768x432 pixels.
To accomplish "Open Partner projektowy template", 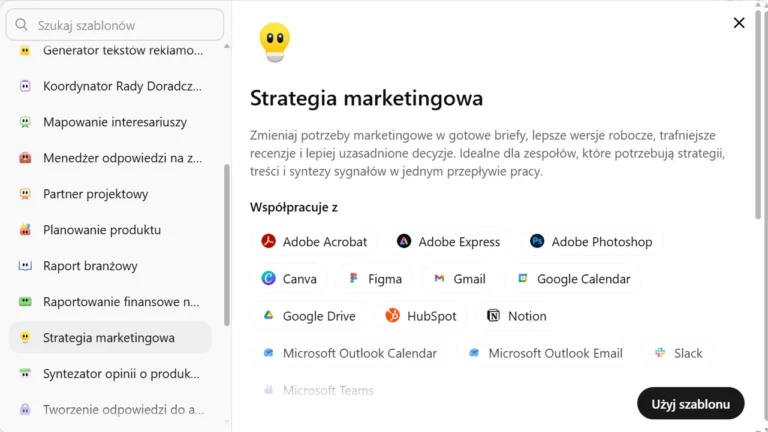I will (x=111, y=194).
